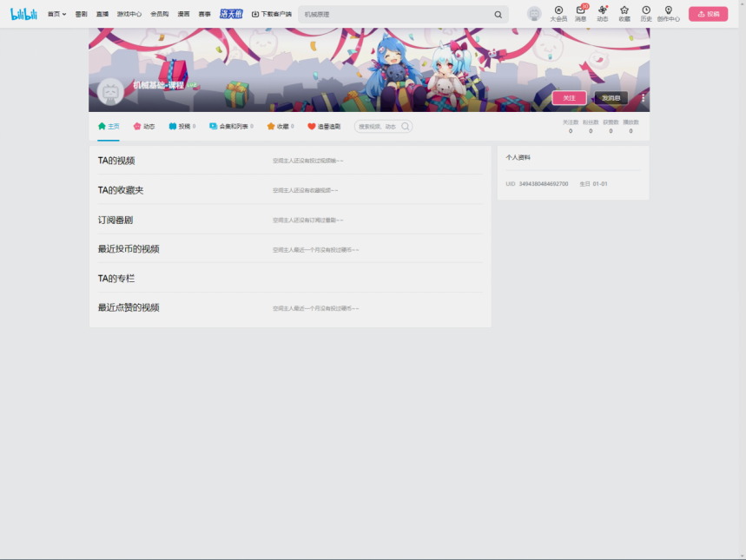Click the 播放数 count
The width and height of the screenshot is (746, 560).
click(630, 127)
